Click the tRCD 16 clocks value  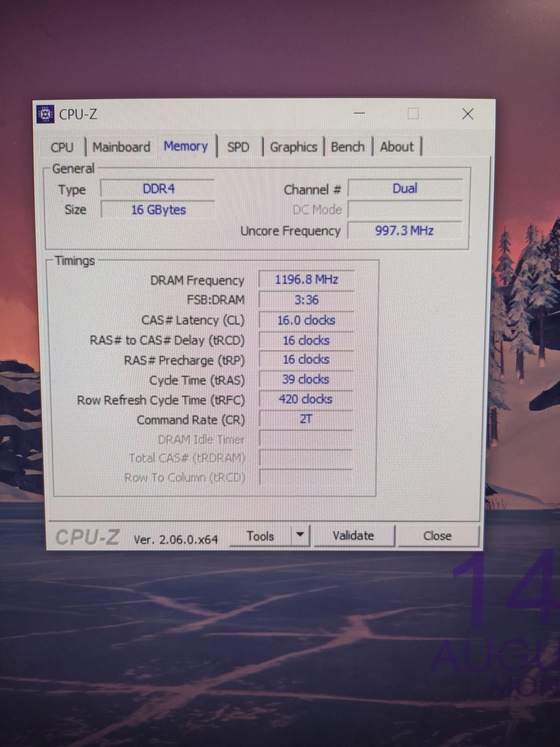pos(306,340)
